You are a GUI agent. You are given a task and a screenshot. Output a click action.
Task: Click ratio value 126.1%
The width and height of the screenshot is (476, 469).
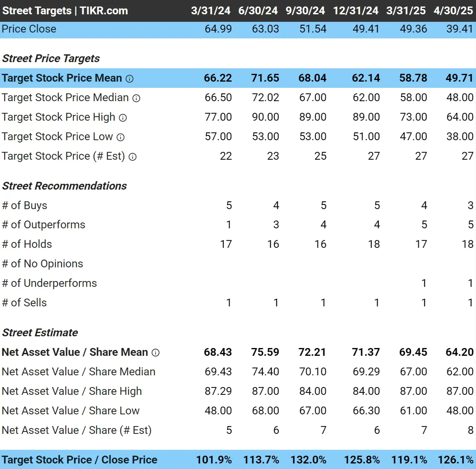click(455, 460)
